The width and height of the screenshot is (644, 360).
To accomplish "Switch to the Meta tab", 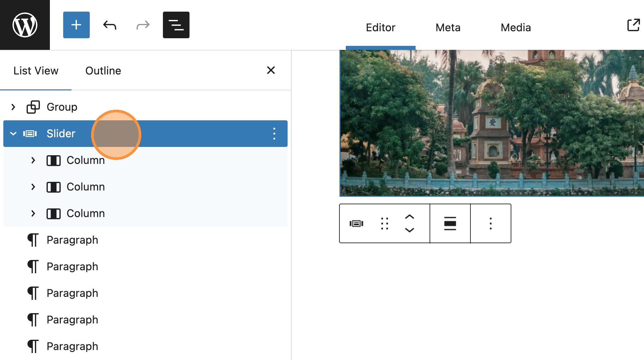I will coord(448,28).
